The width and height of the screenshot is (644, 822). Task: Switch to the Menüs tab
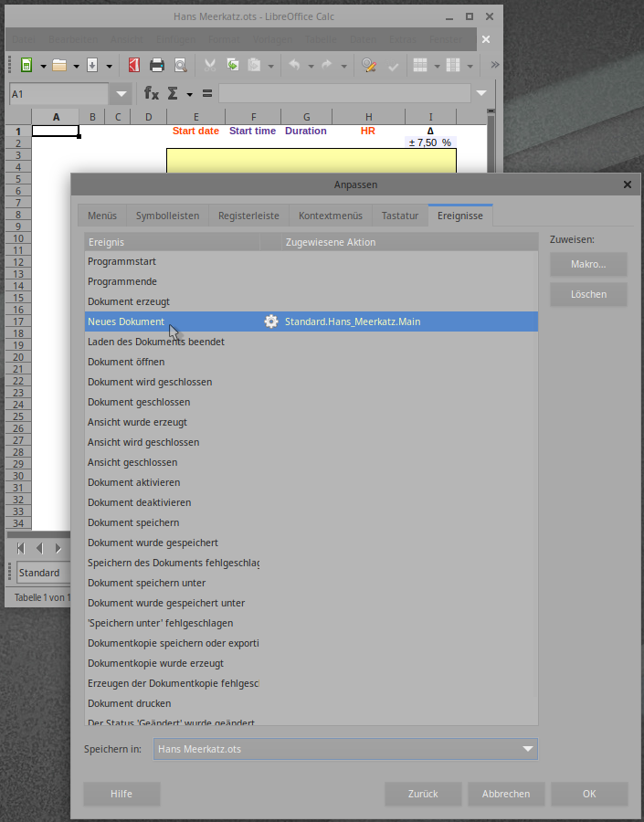click(x=102, y=216)
